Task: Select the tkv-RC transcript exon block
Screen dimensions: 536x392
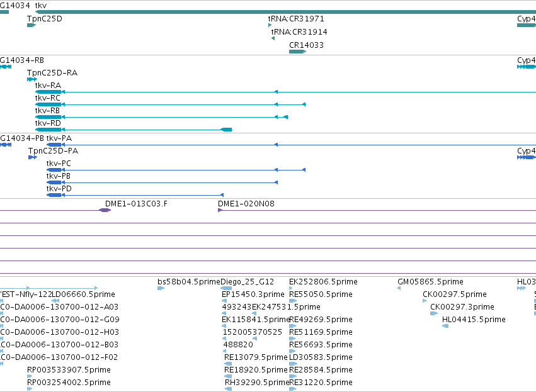Action: click(48, 104)
